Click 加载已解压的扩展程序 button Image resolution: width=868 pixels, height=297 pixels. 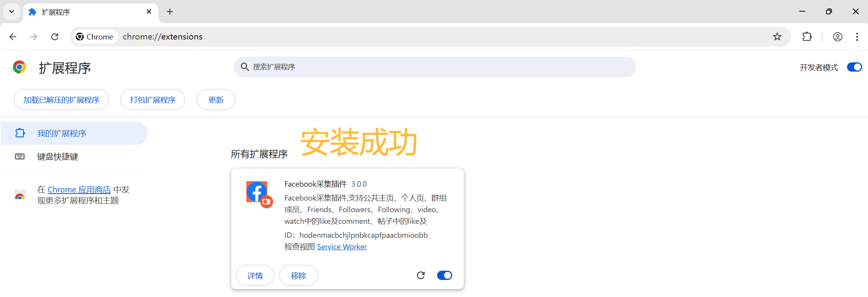tap(61, 100)
